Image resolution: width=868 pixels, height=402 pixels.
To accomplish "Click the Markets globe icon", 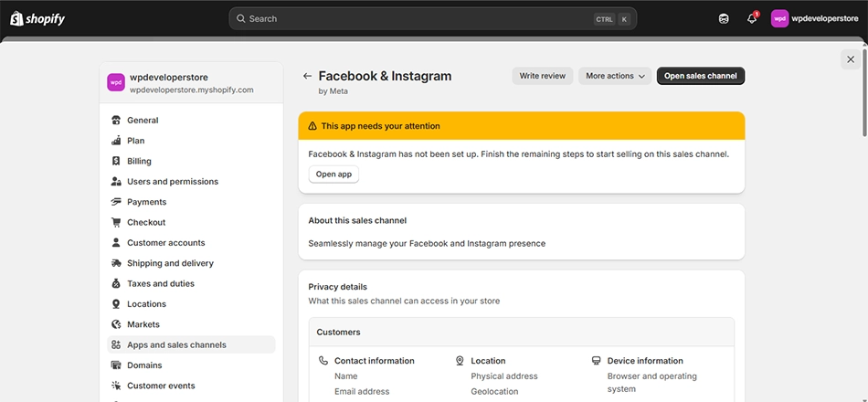I will pyautogui.click(x=116, y=324).
